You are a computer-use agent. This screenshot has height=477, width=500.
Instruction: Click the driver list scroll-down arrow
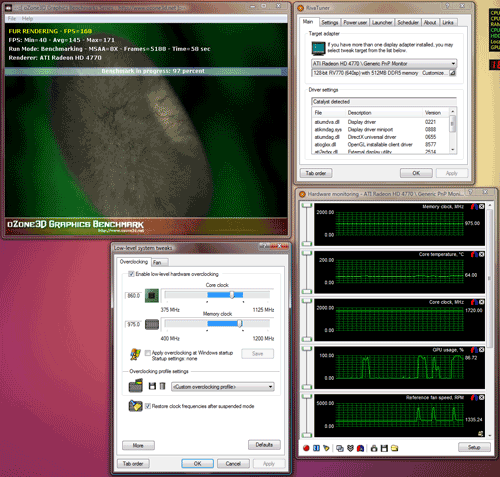[452, 150]
